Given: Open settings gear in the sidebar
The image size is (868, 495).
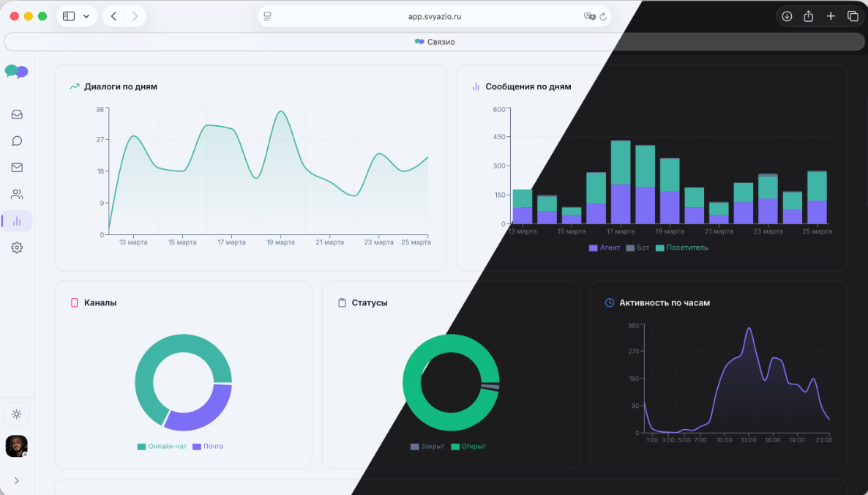Looking at the screenshot, I should (17, 247).
